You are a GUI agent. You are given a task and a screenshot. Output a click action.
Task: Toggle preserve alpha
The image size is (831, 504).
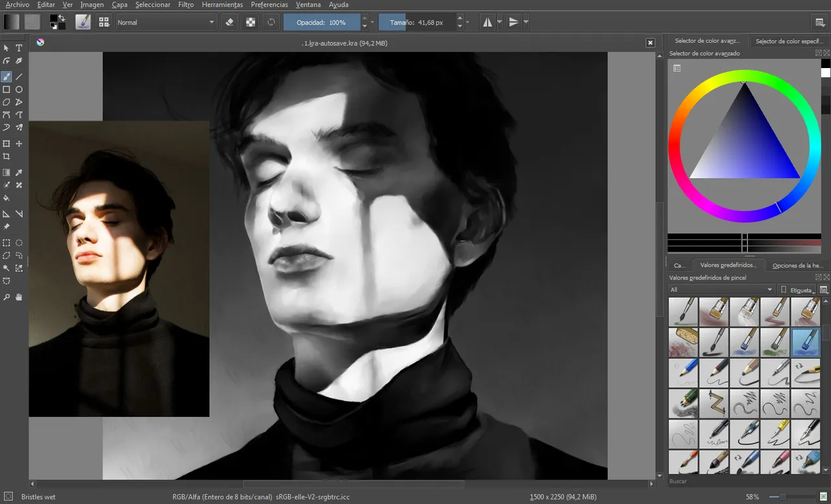[x=250, y=22]
